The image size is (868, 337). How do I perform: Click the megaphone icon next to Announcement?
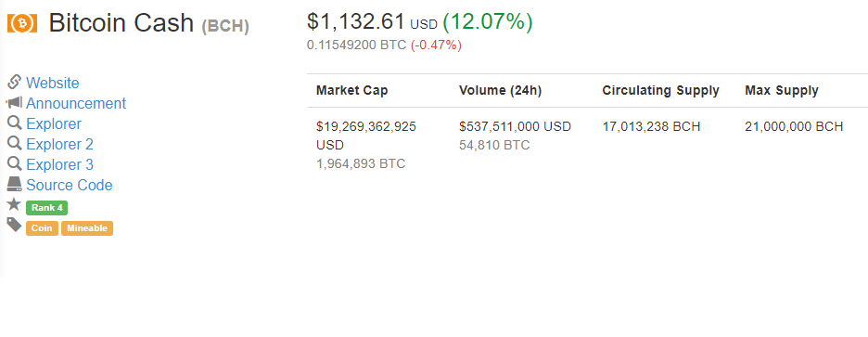point(14,102)
